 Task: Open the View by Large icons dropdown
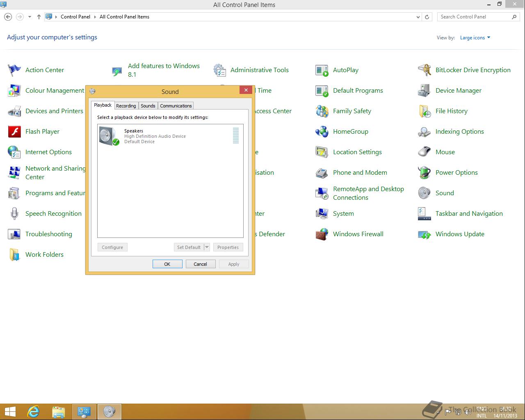(x=475, y=38)
